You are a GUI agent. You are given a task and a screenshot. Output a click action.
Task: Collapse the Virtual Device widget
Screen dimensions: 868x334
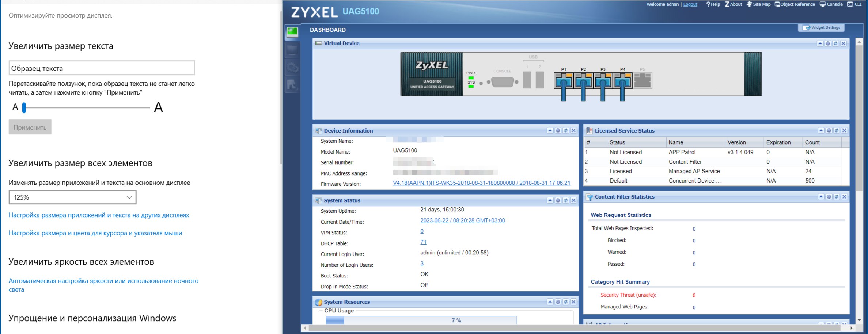coord(820,43)
